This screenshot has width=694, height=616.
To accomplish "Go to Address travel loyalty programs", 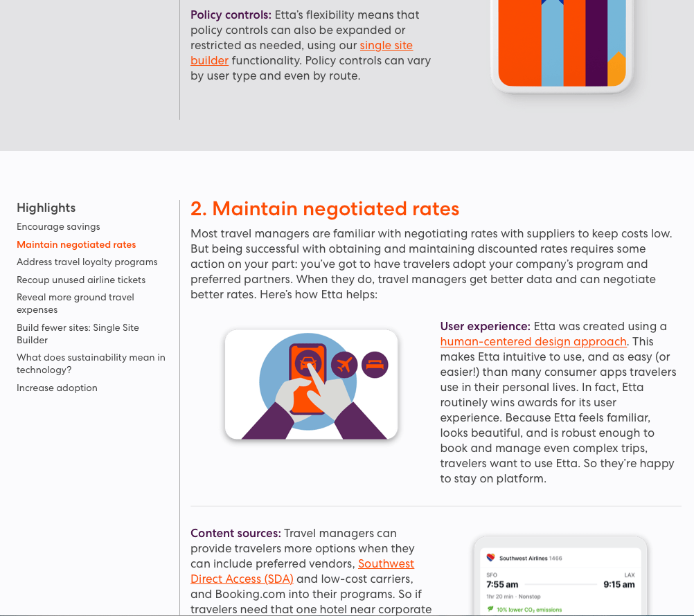I will 87,262.
